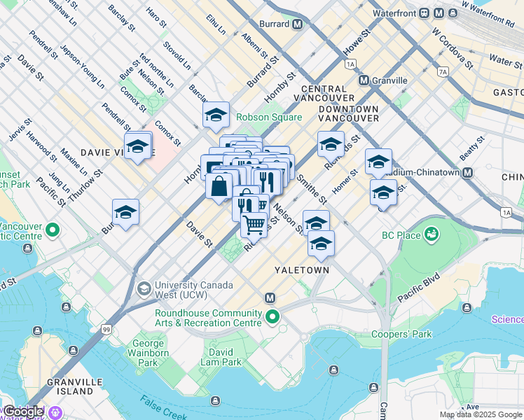Click the Waterfront station train icon
This screenshot has height=420, width=524.
[x=425, y=13]
